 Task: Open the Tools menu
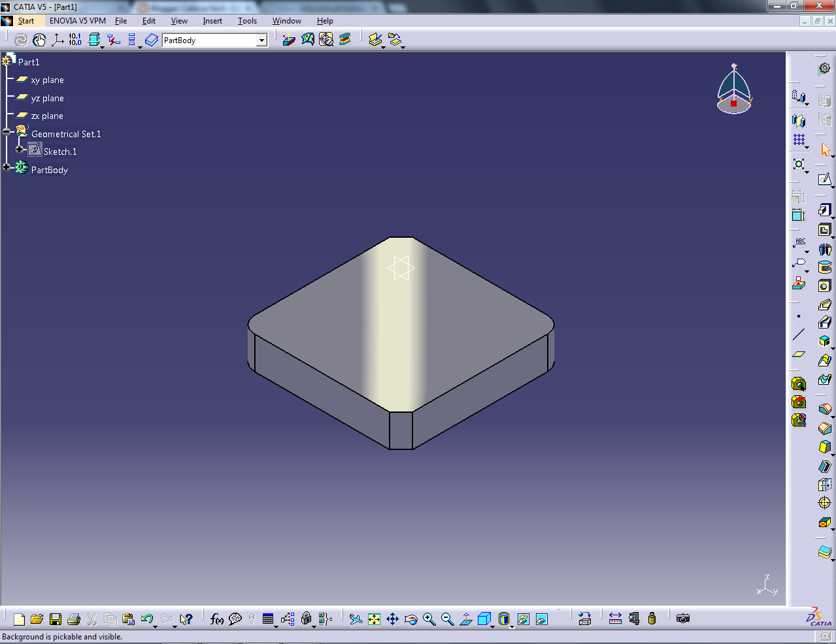[247, 20]
